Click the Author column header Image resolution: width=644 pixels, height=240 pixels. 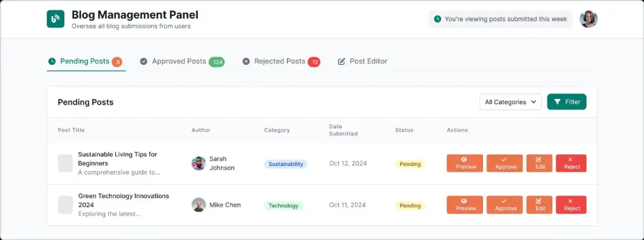click(x=201, y=130)
